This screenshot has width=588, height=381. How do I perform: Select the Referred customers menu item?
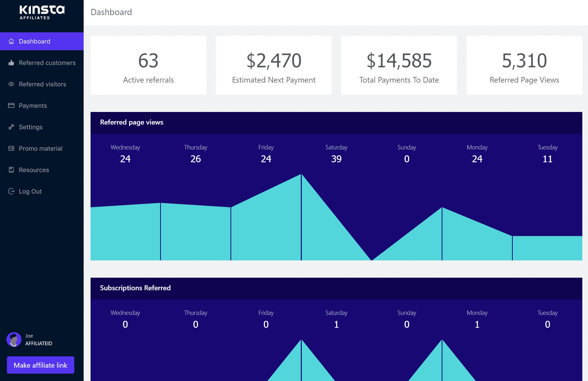47,62
